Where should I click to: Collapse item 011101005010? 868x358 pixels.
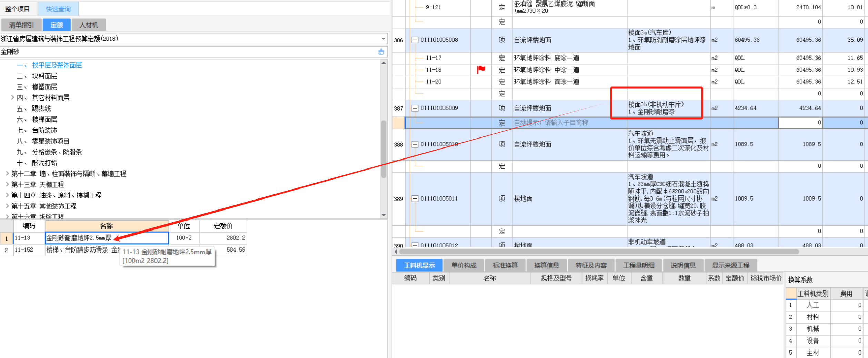click(x=415, y=144)
